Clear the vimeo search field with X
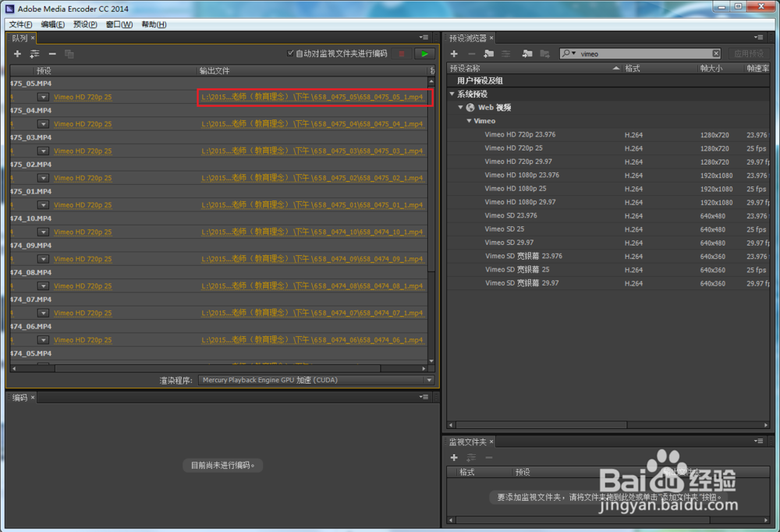780x532 pixels. 716,54
